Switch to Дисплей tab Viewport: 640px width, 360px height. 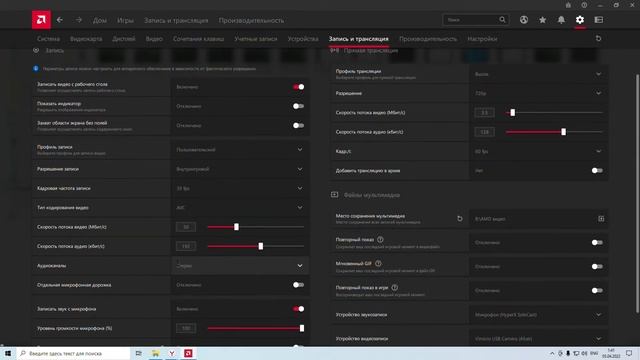[x=124, y=39]
